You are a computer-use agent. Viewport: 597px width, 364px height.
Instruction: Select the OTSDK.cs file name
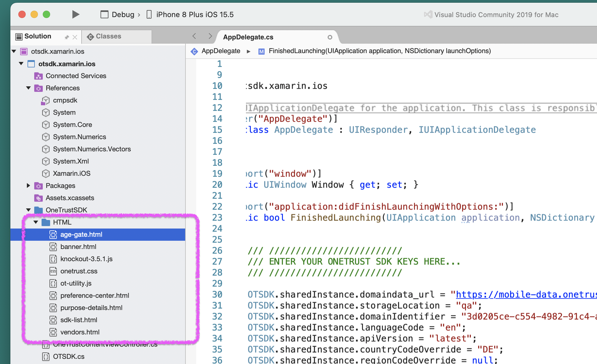(x=69, y=357)
